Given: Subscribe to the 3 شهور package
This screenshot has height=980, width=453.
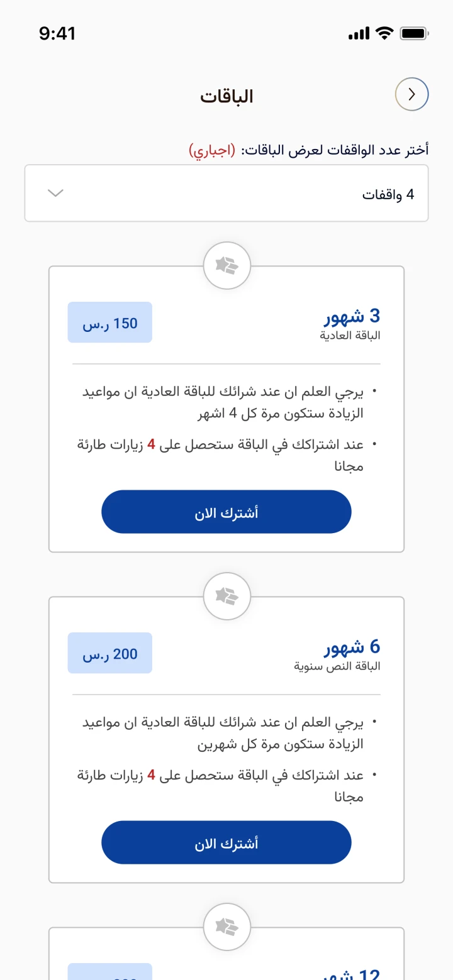Looking at the screenshot, I should coord(226,512).
